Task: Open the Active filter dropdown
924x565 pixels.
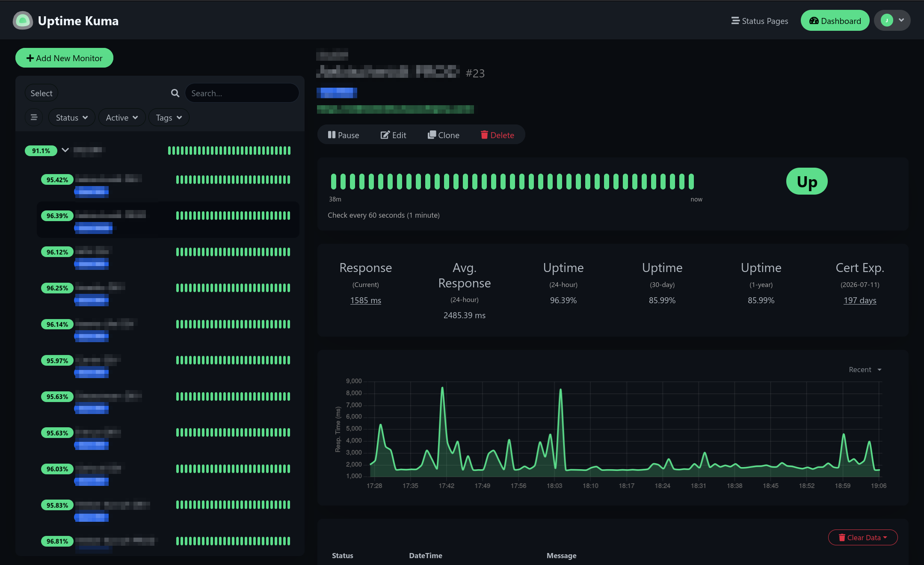Action: (x=121, y=117)
